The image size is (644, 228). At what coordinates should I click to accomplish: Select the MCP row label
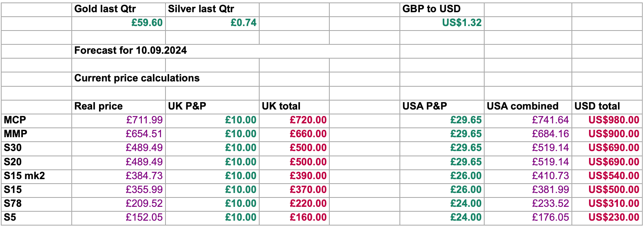tap(15, 120)
